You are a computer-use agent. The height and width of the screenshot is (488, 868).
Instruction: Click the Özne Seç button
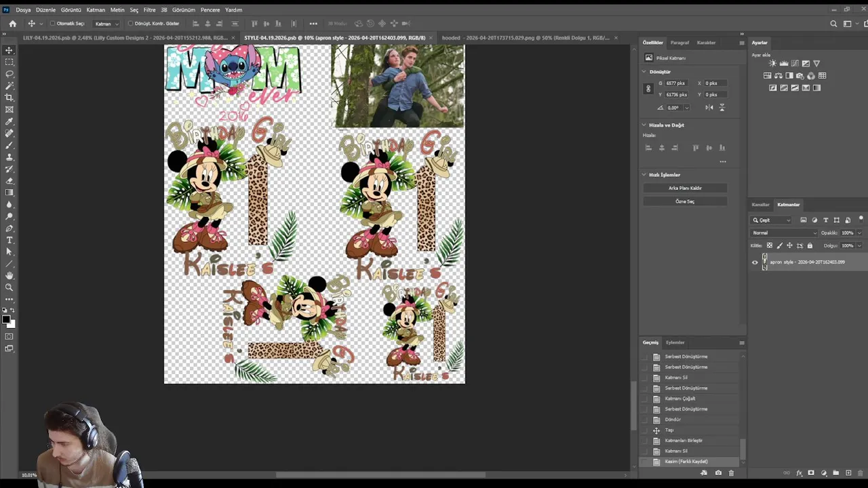(685, 201)
